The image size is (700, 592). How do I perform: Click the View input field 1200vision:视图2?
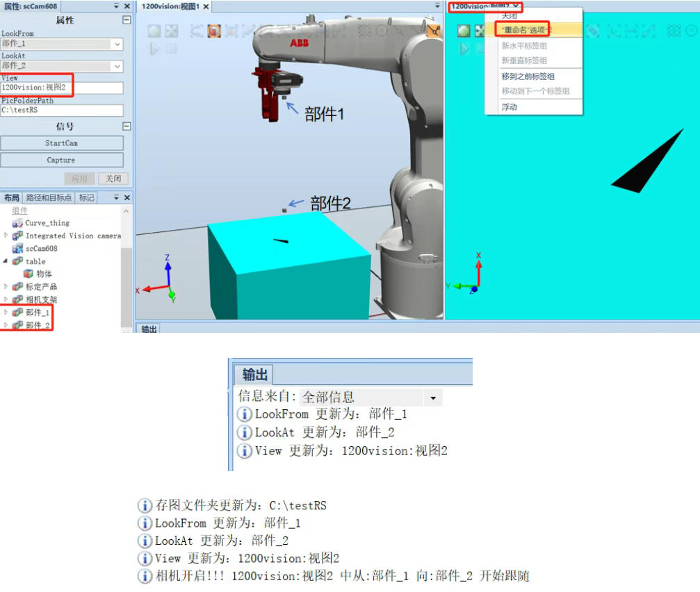tap(62, 88)
